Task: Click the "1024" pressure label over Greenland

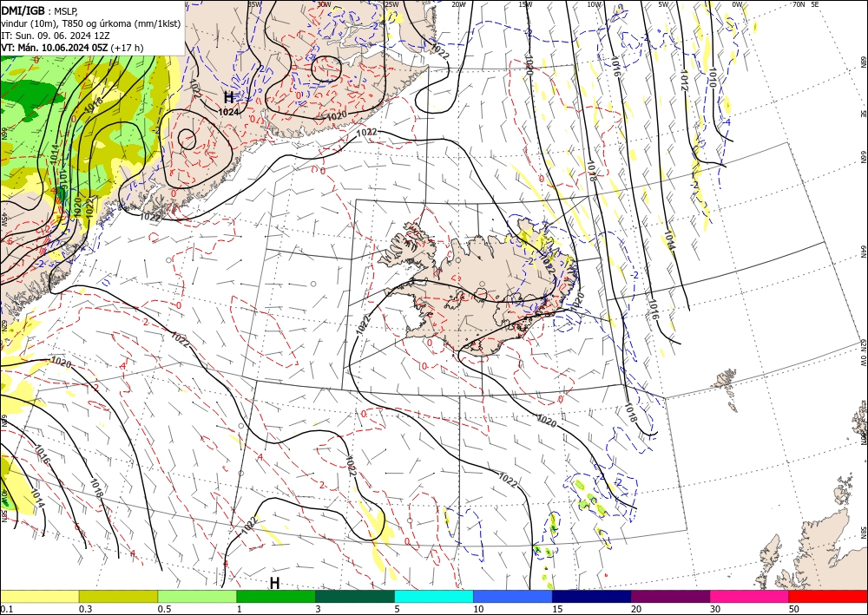Action: 228,112
